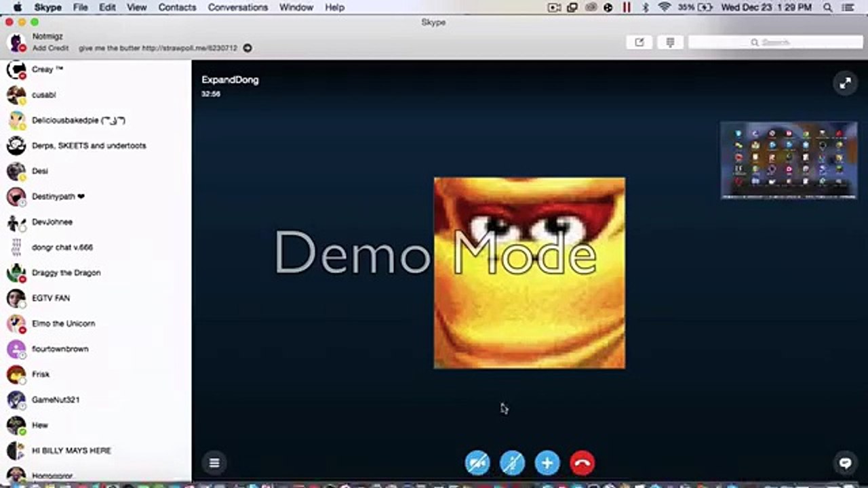Toggle the contact sidebar with the list icon

pos(214,463)
